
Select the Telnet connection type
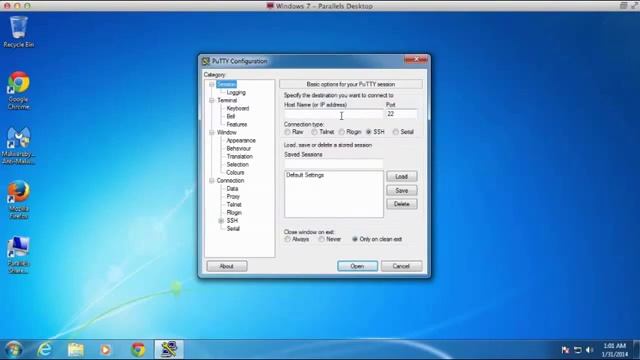tap(322, 132)
